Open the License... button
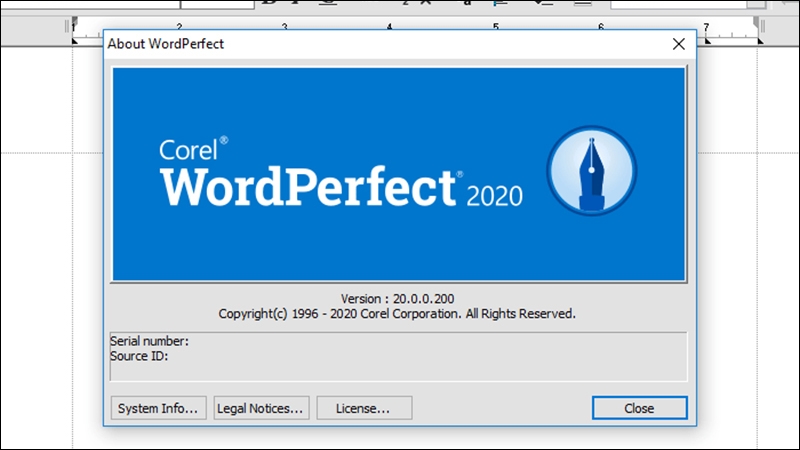800x450 pixels. pyautogui.click(x=364, y=408)
